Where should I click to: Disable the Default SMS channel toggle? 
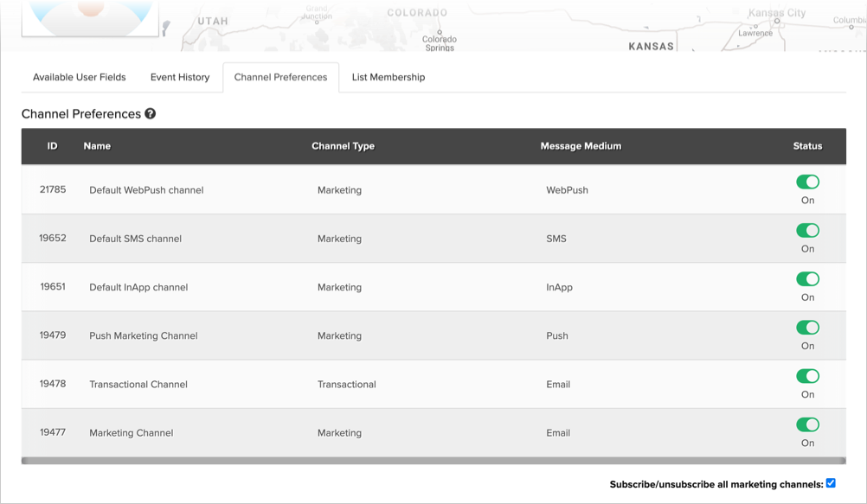coord(807,231)
